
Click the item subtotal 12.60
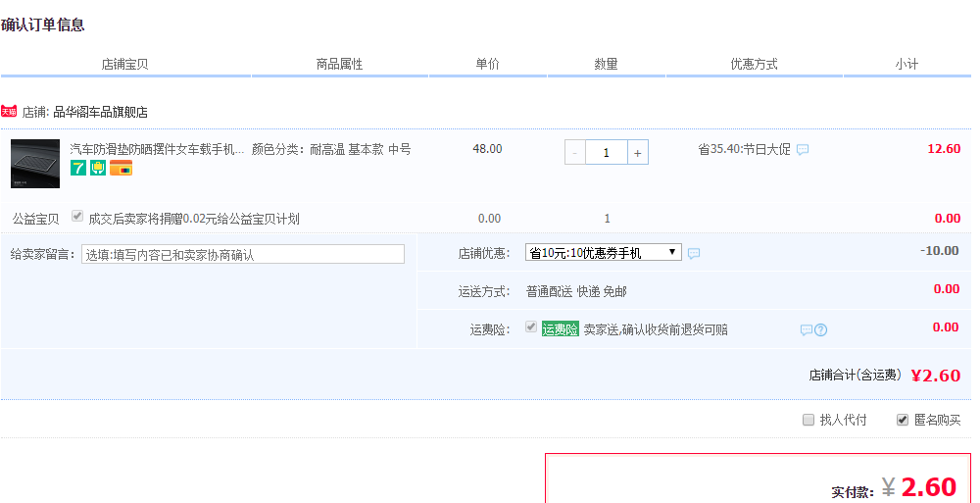(x=945, y=149)
